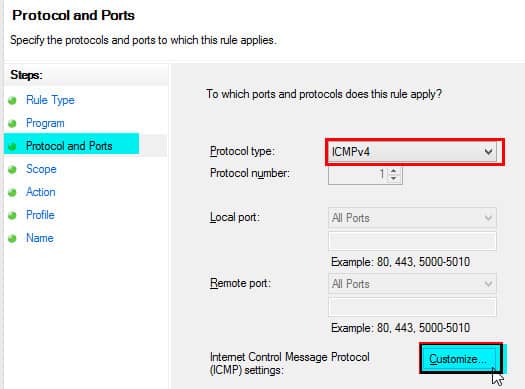The height and width of the screenshot is (389, 525).
Task: Expand the Local port All Ports dropdown
Action: point(412,218)
